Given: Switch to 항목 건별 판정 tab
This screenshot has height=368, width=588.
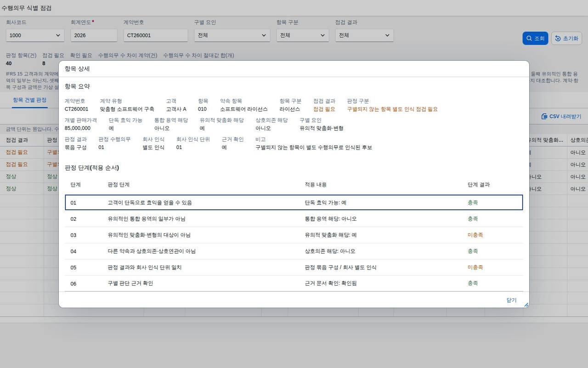Looking at the screenshot, I should 29,100.
